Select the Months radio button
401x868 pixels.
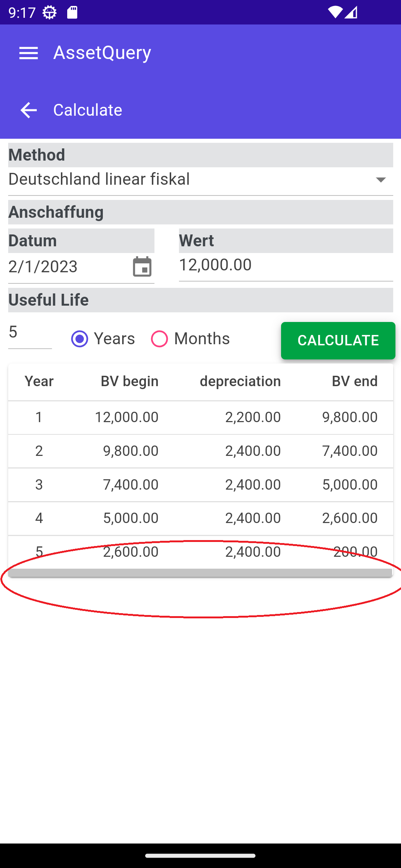(x=160, y=339)
